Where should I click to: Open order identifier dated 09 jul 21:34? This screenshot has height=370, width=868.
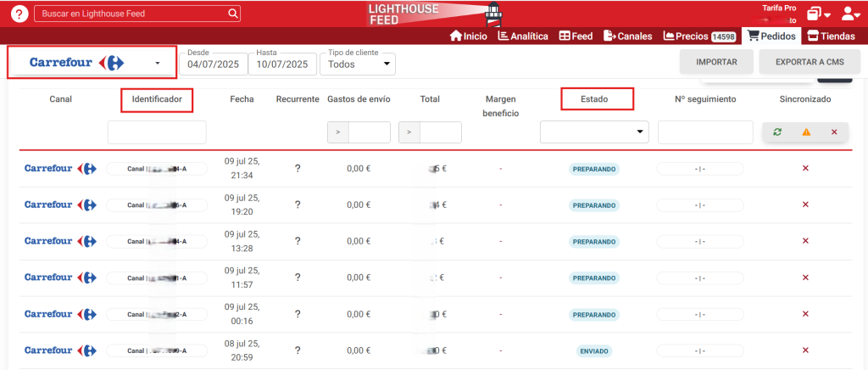(157, 168)
